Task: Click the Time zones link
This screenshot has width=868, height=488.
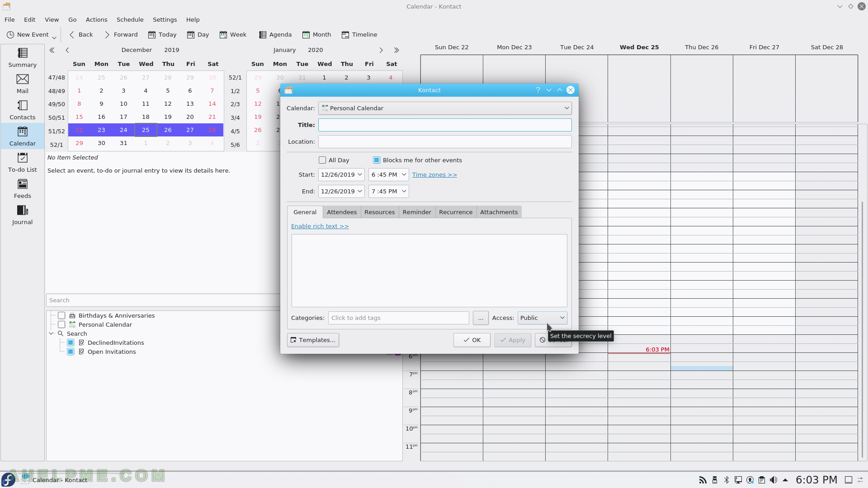Action: coord(434,174)
